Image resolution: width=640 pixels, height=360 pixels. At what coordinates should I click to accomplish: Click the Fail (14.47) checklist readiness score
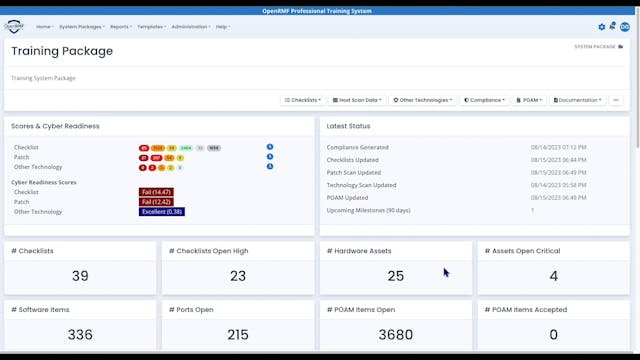pos(156,192)
